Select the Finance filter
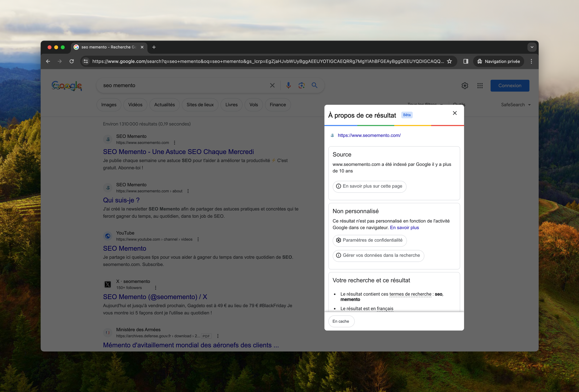This screenshot has height=392, width=579. (278, 105)
